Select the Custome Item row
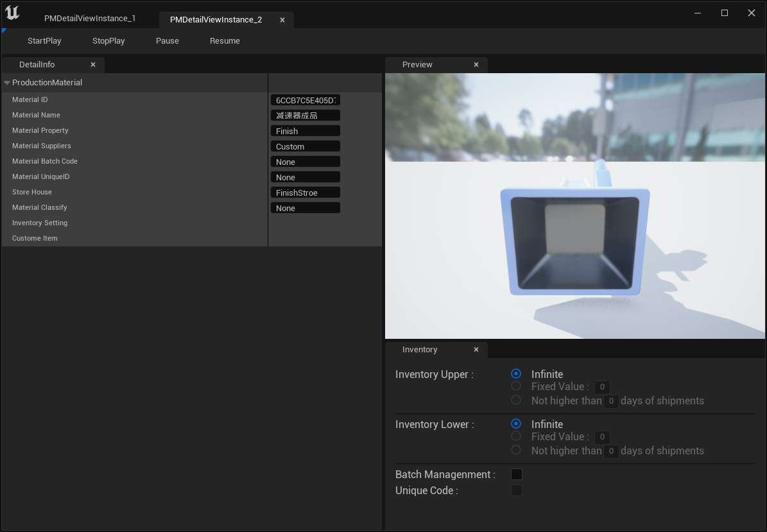Screen dimensions: 767x532 (x=35, y=238)
